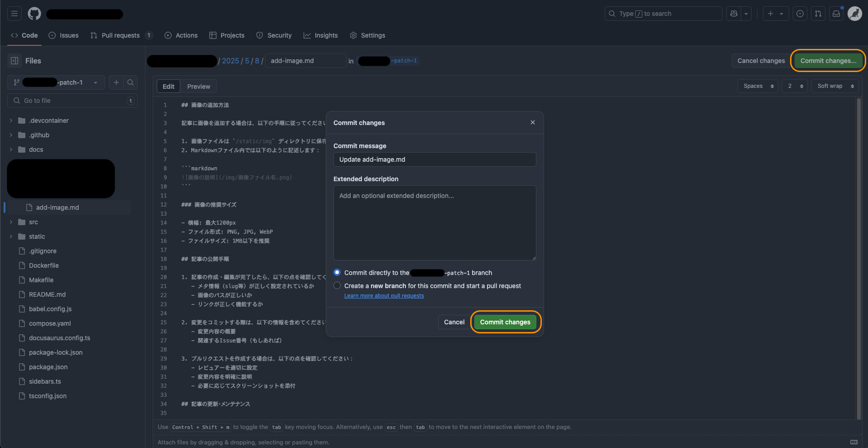Open the Spaces indent mode dropdown

point(758,86)
